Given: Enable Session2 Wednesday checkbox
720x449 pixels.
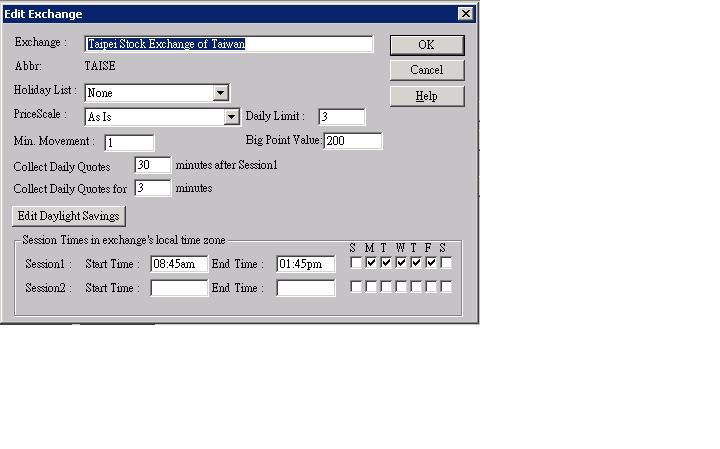Looking at the screenshot, I should [401, 286].
